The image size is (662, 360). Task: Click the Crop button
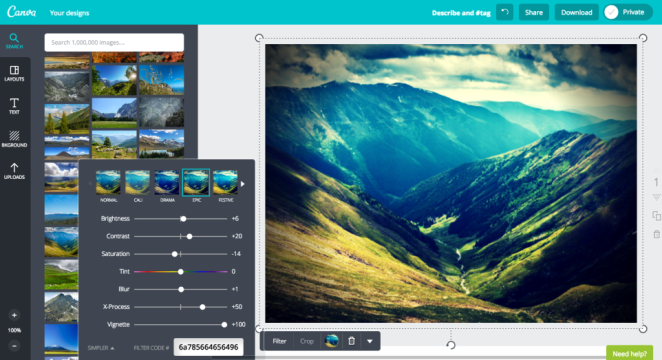pos(307,341)
